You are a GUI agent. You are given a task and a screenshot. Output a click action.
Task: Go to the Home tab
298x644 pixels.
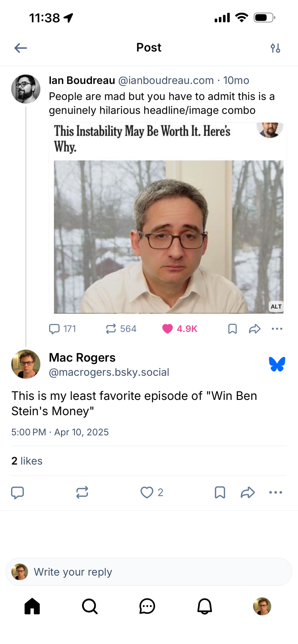(x=32, y=607)
